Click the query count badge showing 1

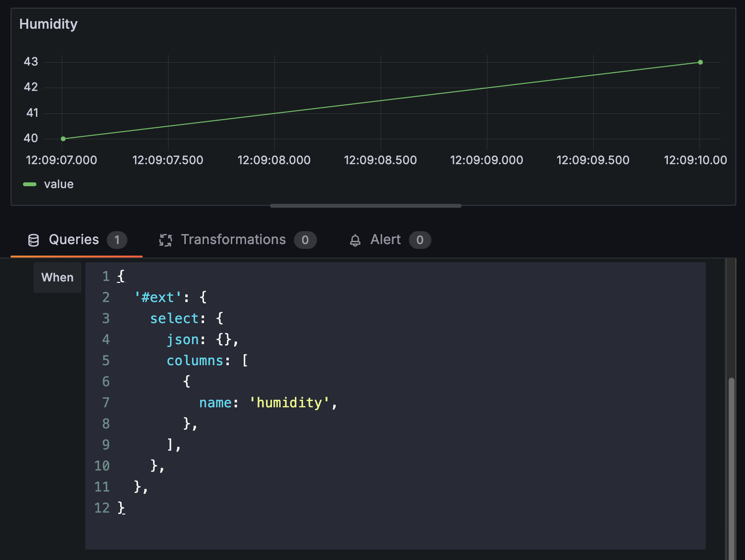click(x=117, y=240)
